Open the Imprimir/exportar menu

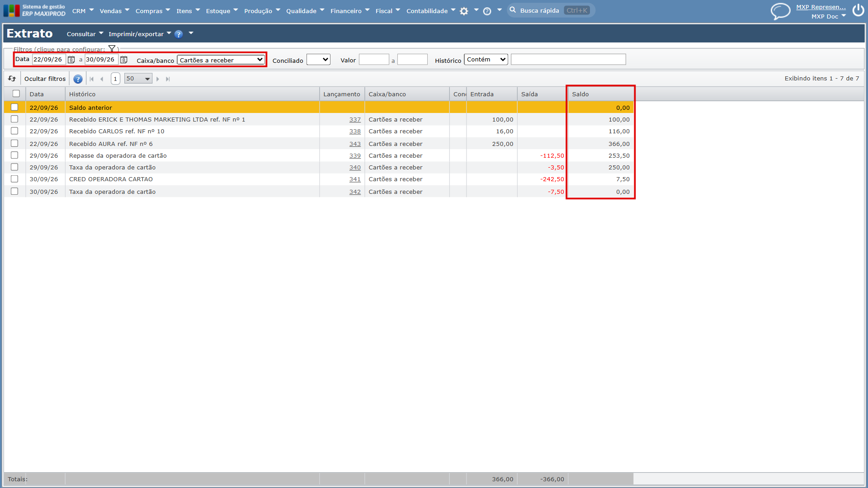(140, 34)
